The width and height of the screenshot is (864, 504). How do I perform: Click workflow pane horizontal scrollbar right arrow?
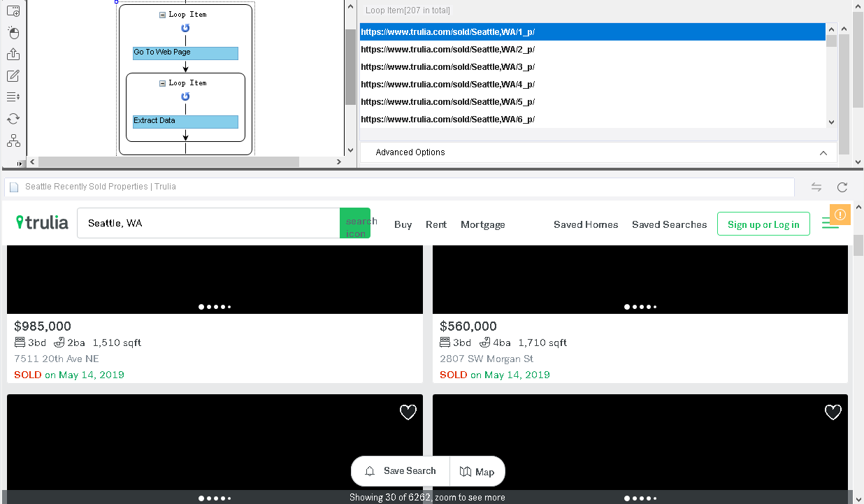(339, 162)
